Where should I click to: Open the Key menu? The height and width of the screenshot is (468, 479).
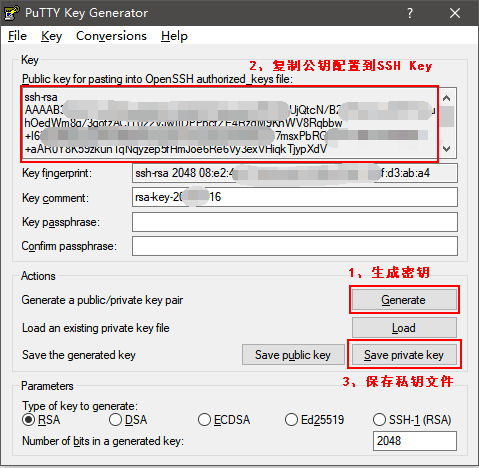51,36
